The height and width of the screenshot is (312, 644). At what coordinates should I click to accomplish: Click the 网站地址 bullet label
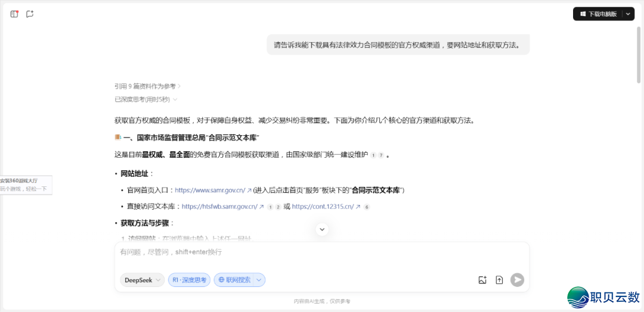coord(134,173)
